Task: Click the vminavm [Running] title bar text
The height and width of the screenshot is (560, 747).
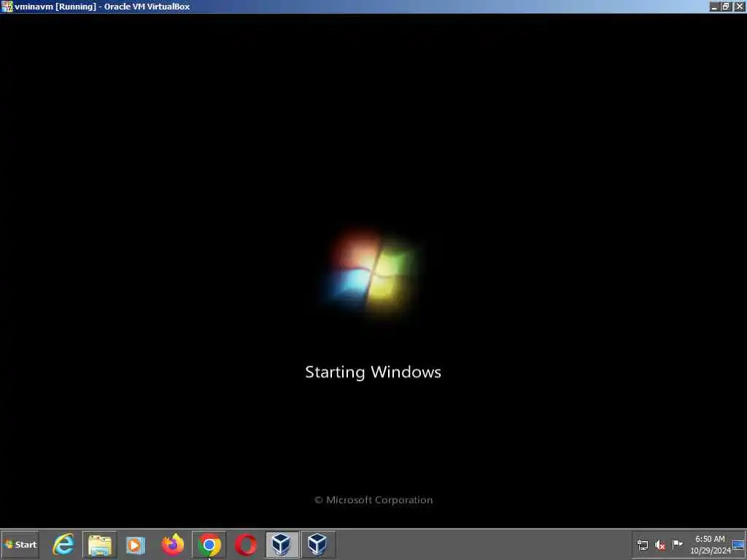Action: tap(102, 7)
